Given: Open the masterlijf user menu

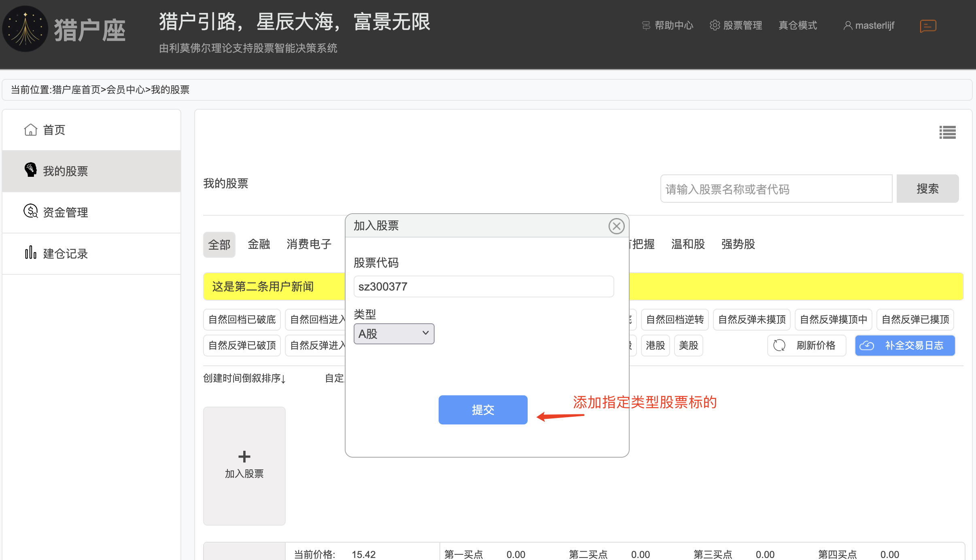Looking at the screenshot, I should pyautogui.click(x=869, y=25).
